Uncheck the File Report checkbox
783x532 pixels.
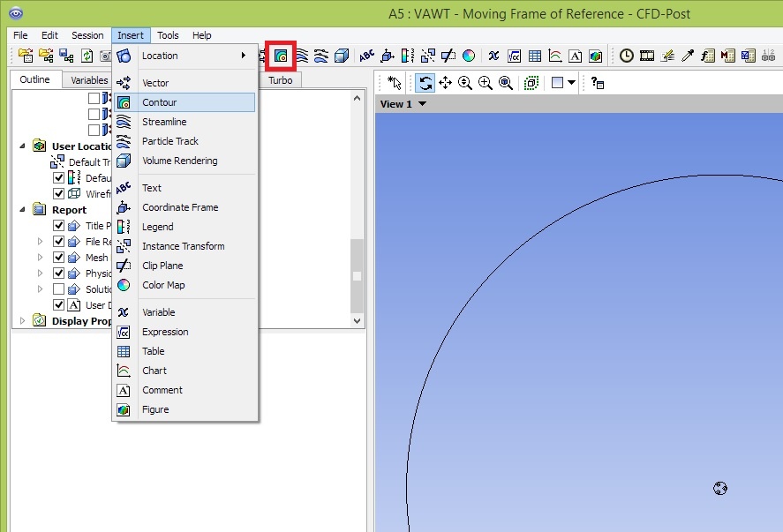click(58, 242)
